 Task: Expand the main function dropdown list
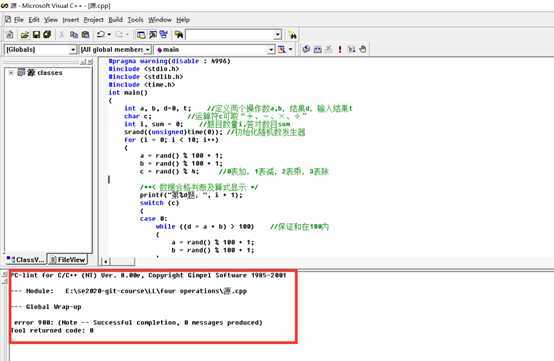pos(271,50)
